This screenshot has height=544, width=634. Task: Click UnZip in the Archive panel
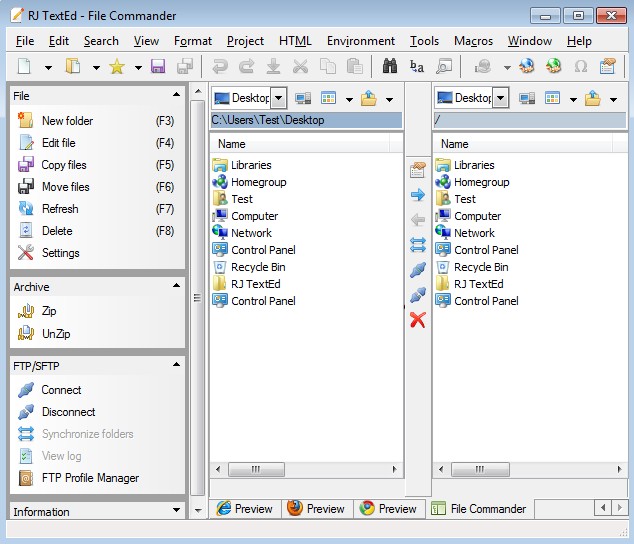[x=56, y=334]
